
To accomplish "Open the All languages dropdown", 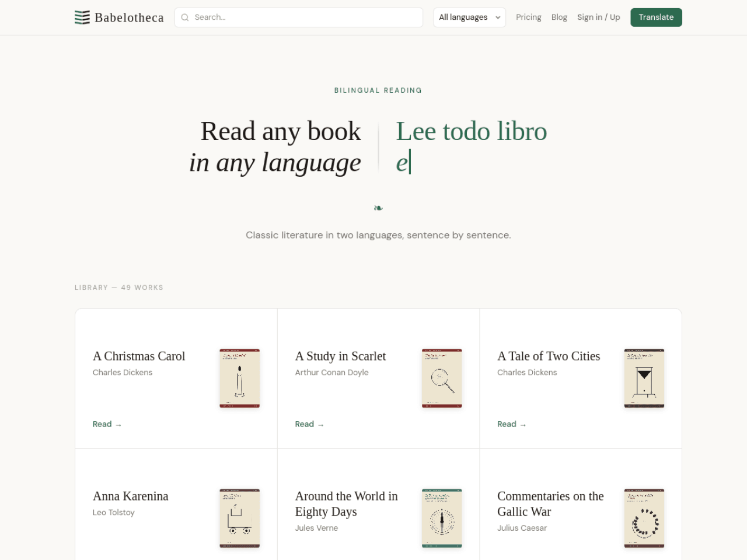I will point(469,17).
